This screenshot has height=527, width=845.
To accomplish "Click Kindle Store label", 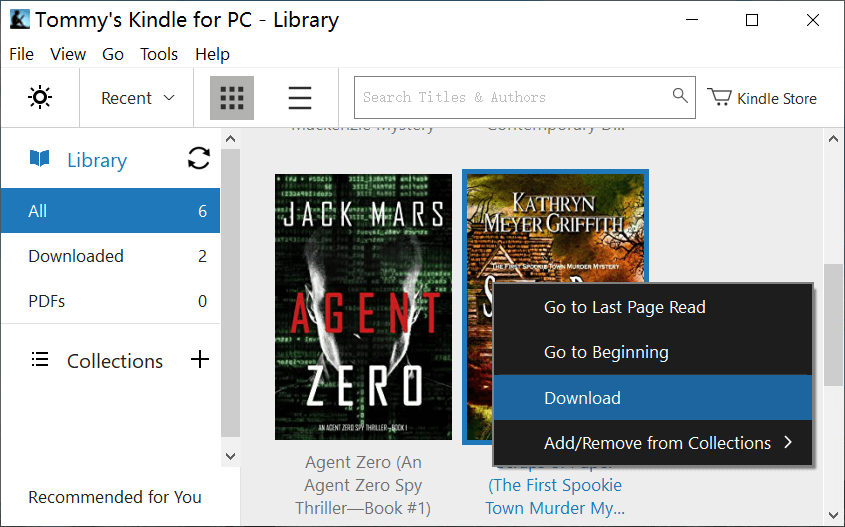I will point(777,99).
